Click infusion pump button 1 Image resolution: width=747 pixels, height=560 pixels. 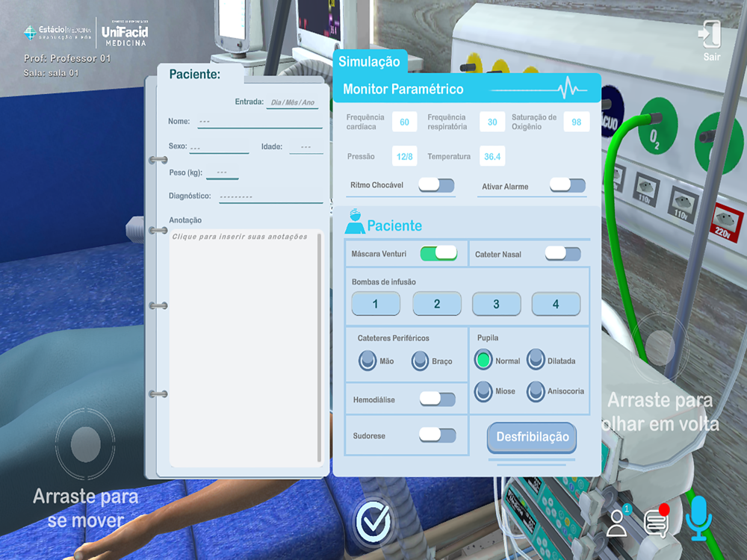point(376,304)
